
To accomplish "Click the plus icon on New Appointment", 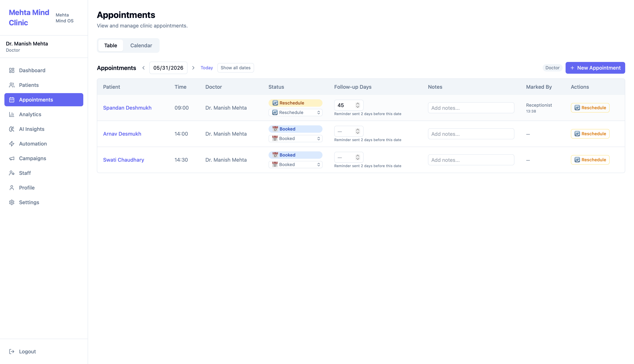I will (x=572, y=68).
